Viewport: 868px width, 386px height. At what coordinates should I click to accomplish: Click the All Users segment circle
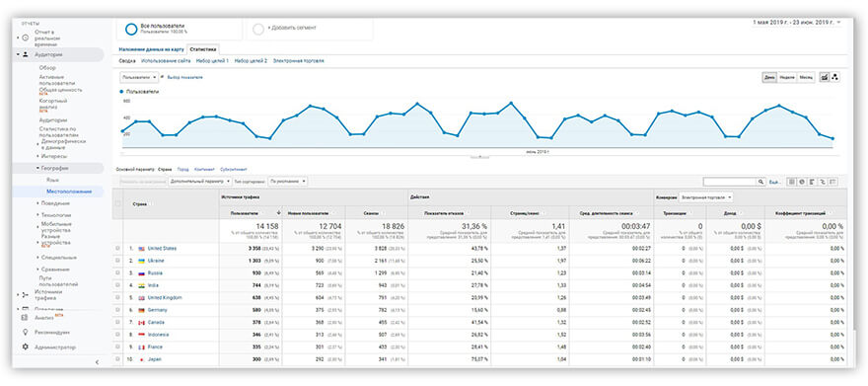click(x=131, y=29)
